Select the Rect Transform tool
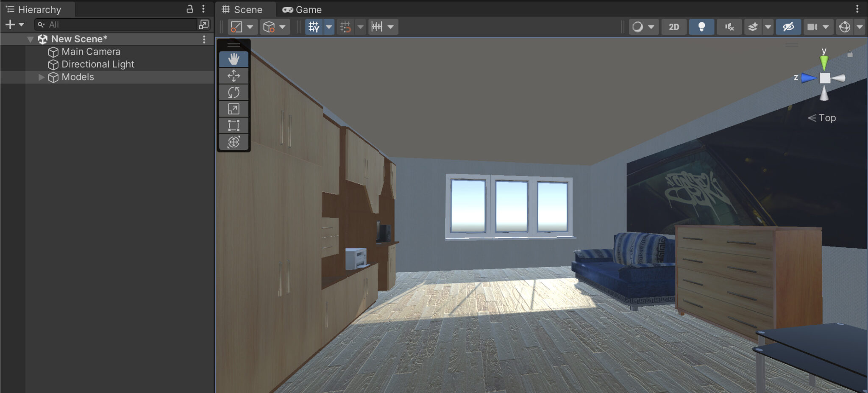Screen dimensions: 868x393 pyautogui.click(x=233, y=125)
